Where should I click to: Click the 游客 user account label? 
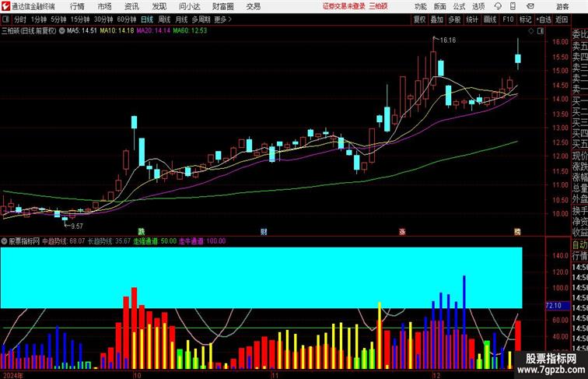562,6
